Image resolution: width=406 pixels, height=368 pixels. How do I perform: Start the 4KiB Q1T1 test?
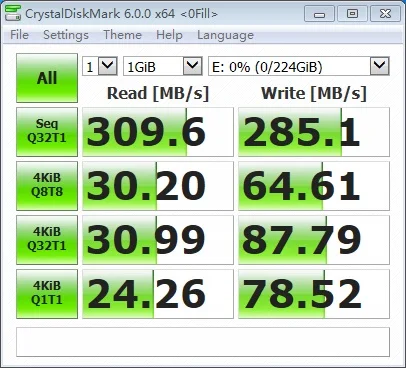pos(47,294)
